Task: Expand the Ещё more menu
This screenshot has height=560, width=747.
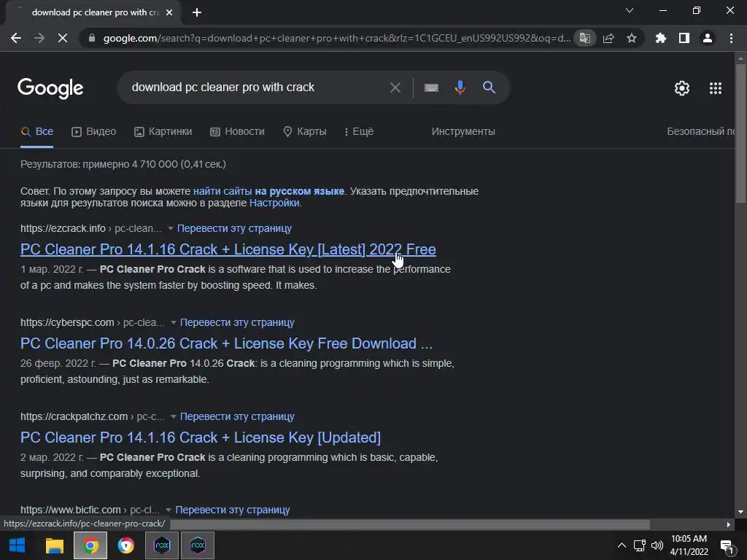Action: (359, 131)
